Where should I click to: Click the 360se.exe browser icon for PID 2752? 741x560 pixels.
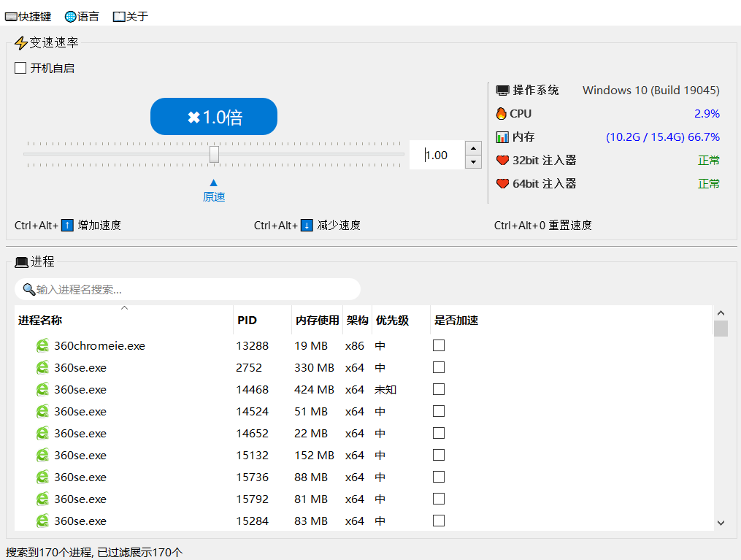[x=42, y=367]
